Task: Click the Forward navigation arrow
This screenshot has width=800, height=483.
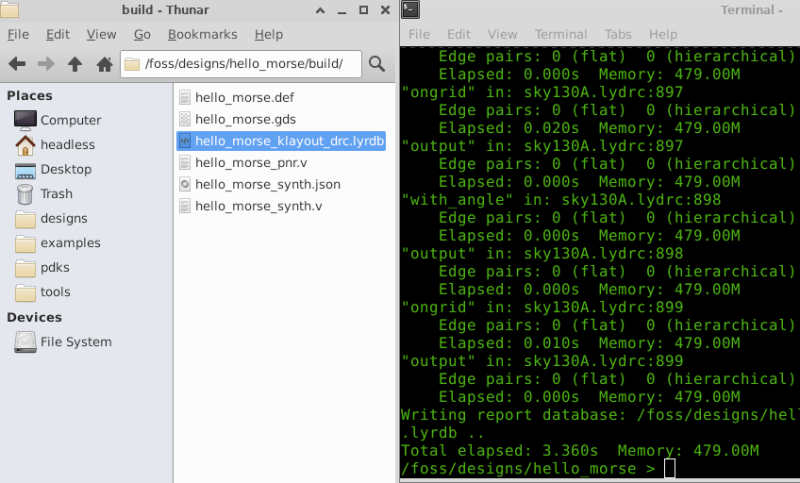Action: (46, 64)
